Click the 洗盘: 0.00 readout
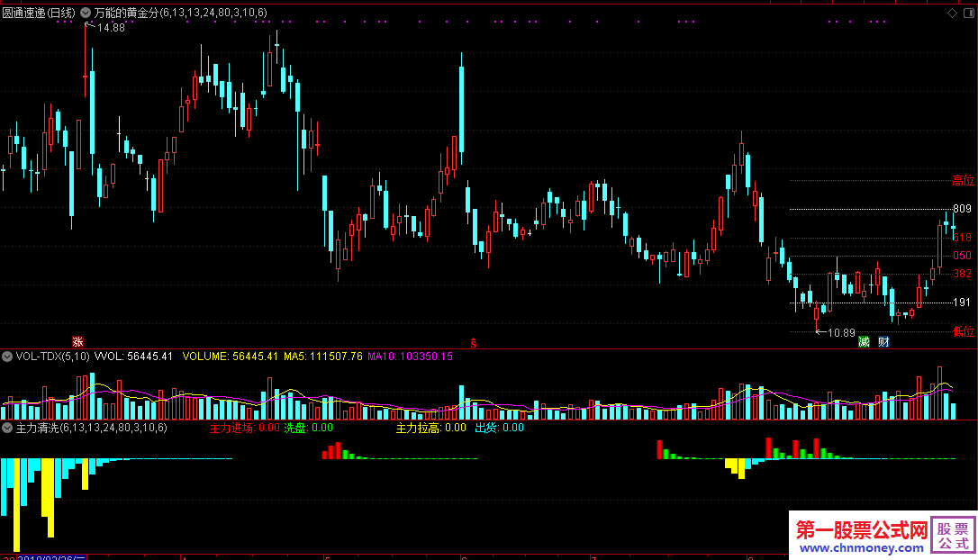 309,428
